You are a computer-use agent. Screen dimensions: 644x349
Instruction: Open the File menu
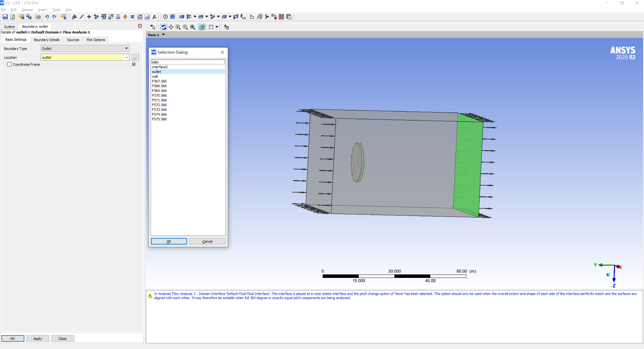(3, 10)
